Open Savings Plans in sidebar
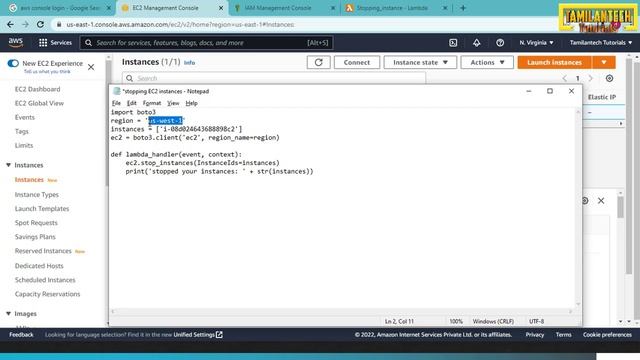640x360 pixels. [35, 237]
